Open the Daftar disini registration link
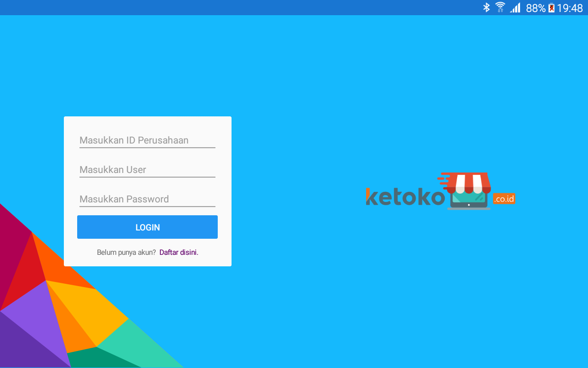The height and width of the screenshot is (368, 588). 179,253
